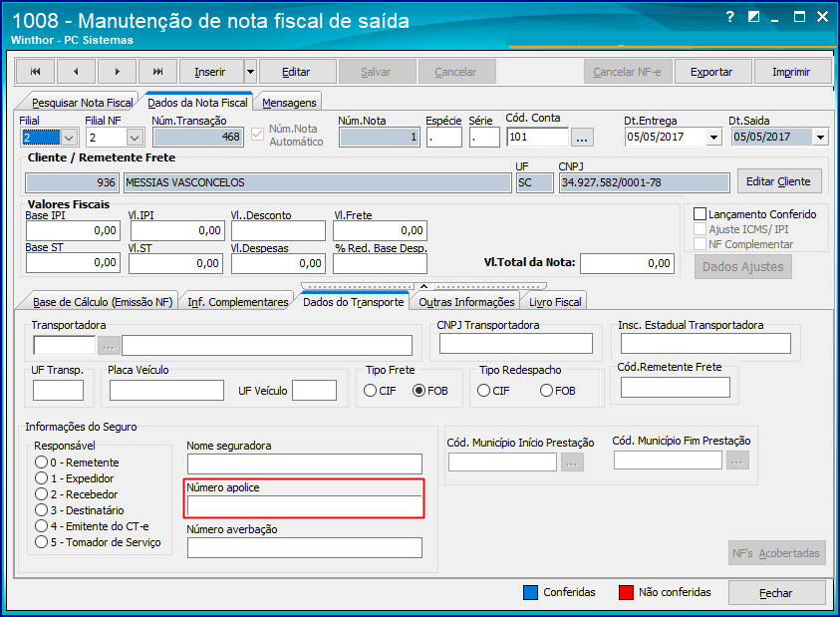The image size is (840, 617).
Task: Go to previous record arrow
Action: click(76, 72)
